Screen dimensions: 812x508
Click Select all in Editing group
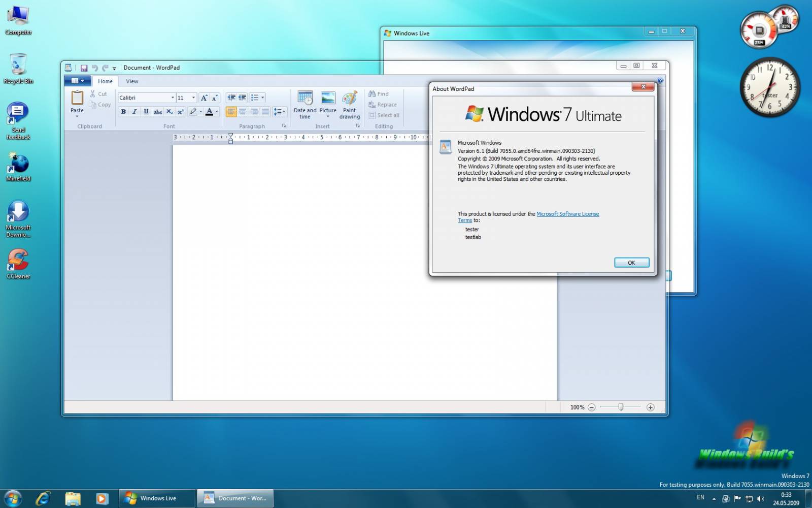tap(384, 115)
